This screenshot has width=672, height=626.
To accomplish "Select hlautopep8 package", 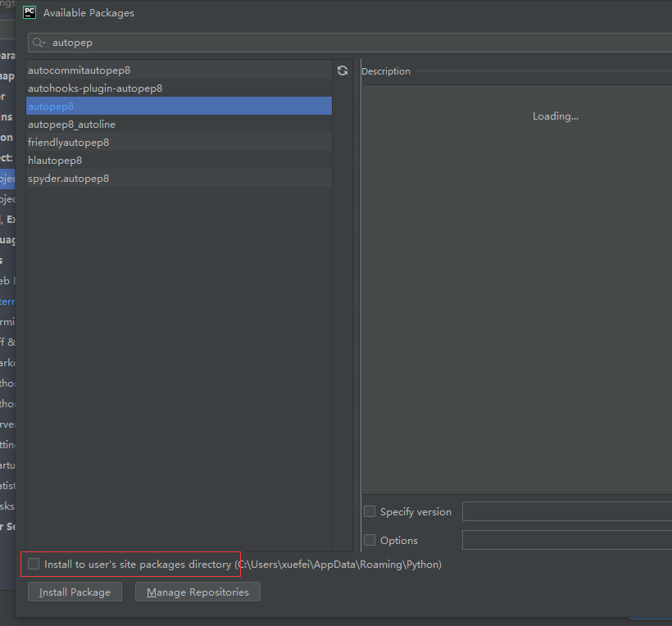I will (179, 161).
